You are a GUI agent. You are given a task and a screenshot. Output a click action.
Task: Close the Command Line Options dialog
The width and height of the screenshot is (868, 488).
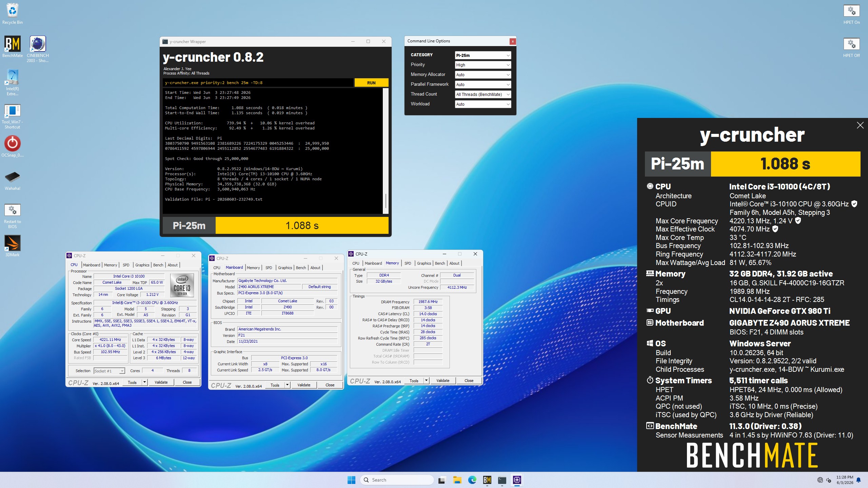[513, 41]
